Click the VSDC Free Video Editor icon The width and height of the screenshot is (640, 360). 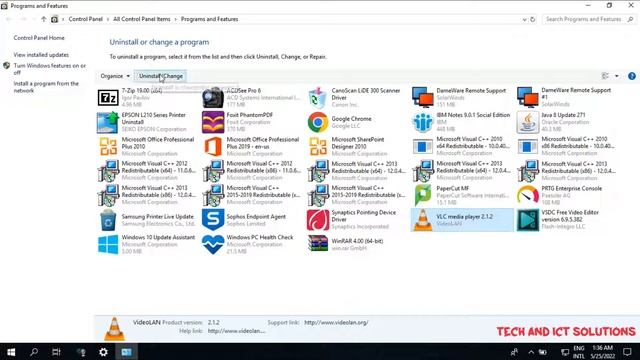click(x=527, y=220)
